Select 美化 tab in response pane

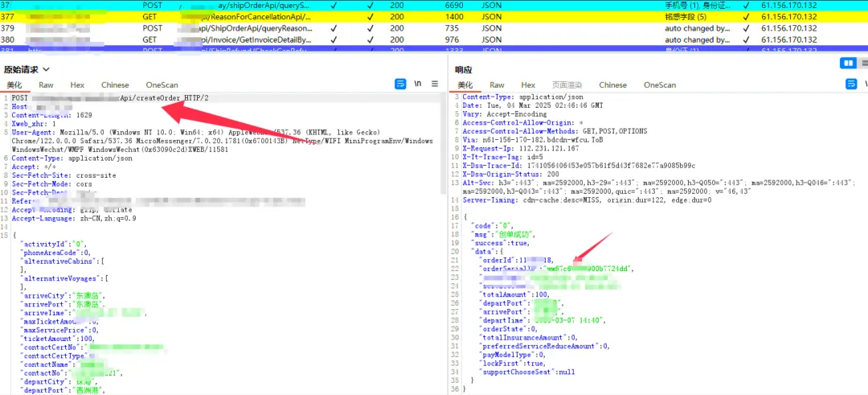point(465,84)
